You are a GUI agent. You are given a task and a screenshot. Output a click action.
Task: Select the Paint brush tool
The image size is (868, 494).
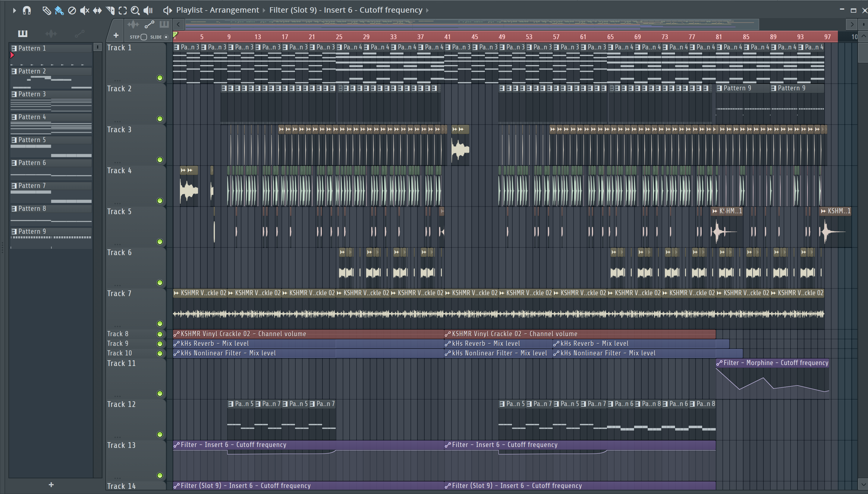click(59, 11)
